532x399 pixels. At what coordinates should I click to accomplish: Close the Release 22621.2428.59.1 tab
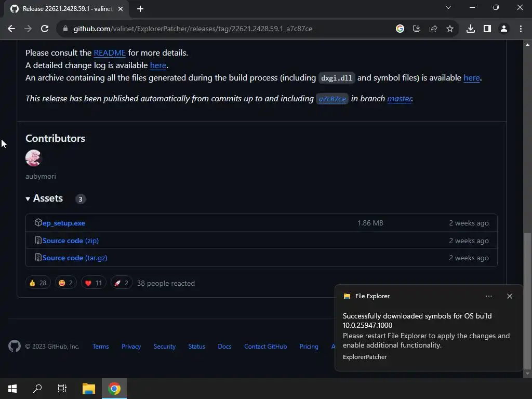pos(121,9)
